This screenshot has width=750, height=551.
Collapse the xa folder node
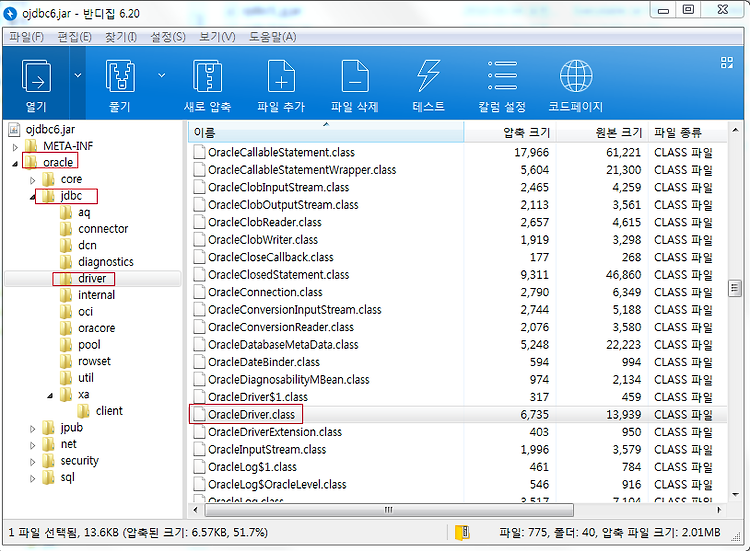(x=50, y=396)
